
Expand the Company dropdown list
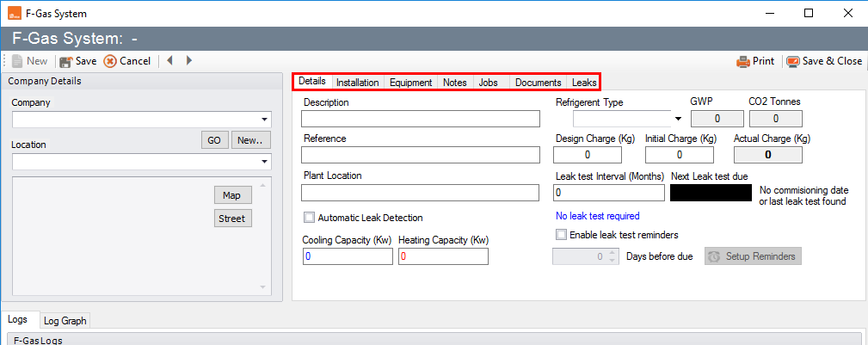[265, 120]
